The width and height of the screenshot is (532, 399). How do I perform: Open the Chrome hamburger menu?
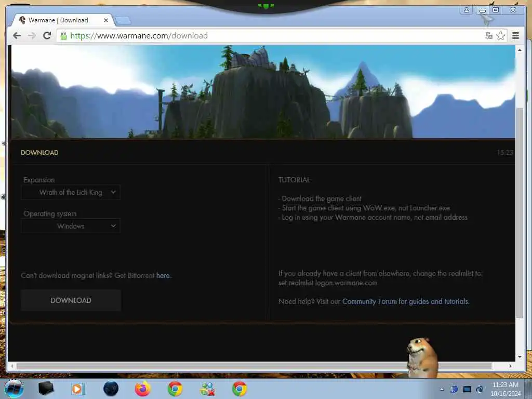(515, 36)
